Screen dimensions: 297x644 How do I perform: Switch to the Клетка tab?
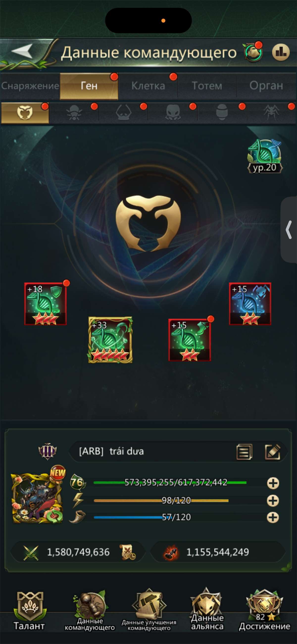[148, 86]
